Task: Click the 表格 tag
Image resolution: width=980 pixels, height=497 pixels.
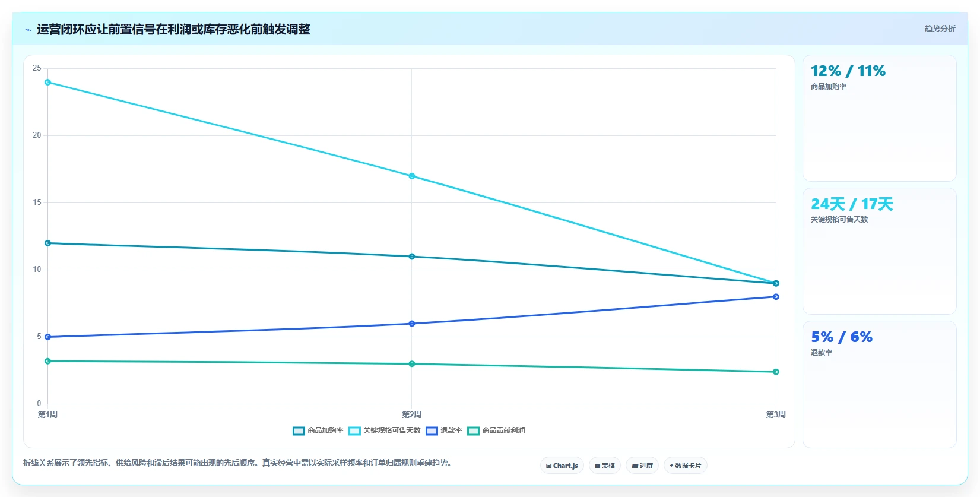Action: (605, 466)
